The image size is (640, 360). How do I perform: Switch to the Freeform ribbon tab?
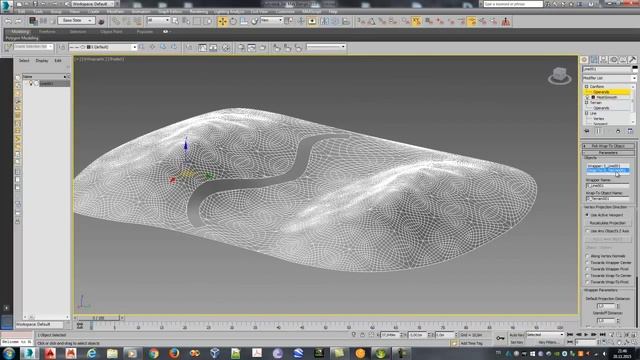tap(47, 31)
